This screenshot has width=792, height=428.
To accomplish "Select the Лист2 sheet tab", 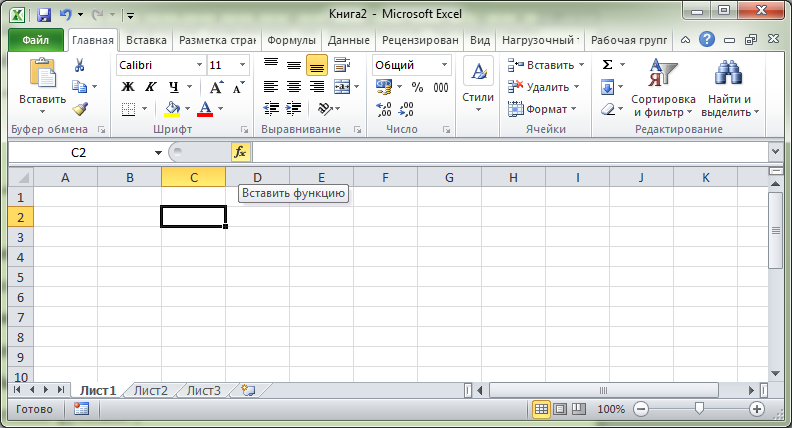I will 151,391.
